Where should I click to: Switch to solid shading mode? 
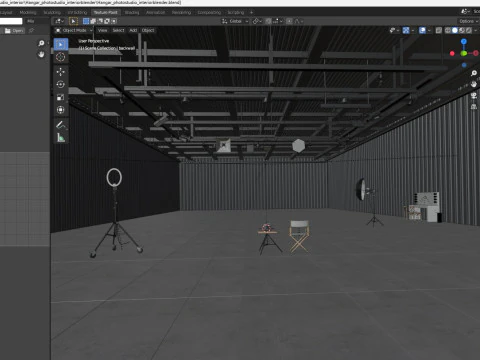coord(455,30)
